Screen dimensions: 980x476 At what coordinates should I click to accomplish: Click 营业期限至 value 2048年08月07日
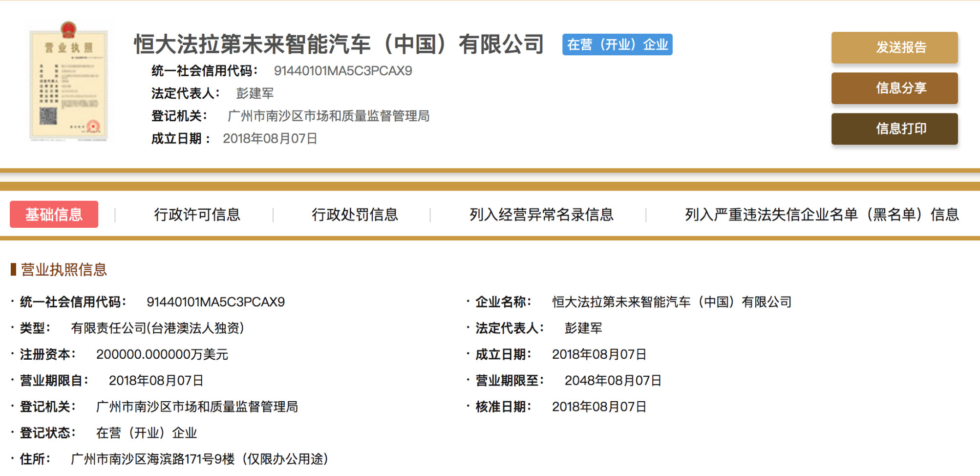(x=613, y=381)
